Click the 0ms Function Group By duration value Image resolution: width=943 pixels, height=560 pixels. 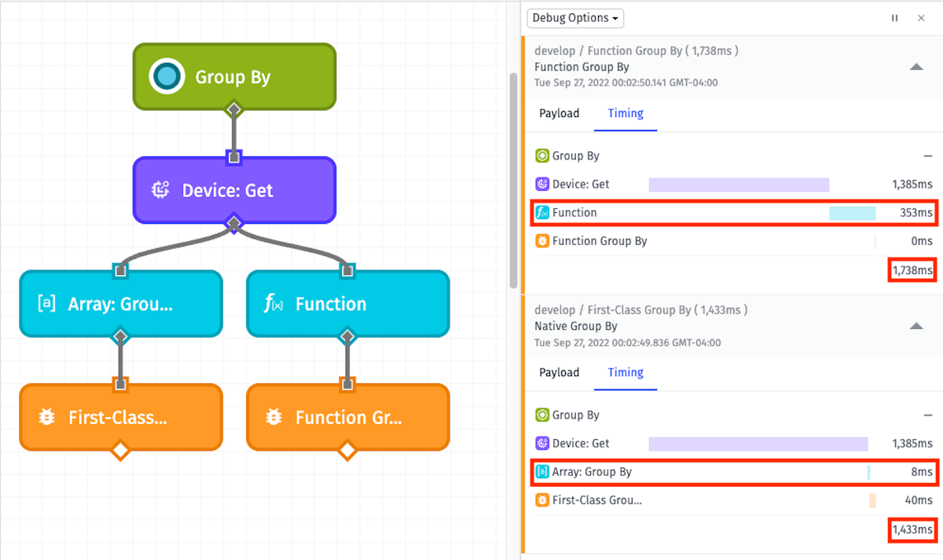(x=922, y=241)
